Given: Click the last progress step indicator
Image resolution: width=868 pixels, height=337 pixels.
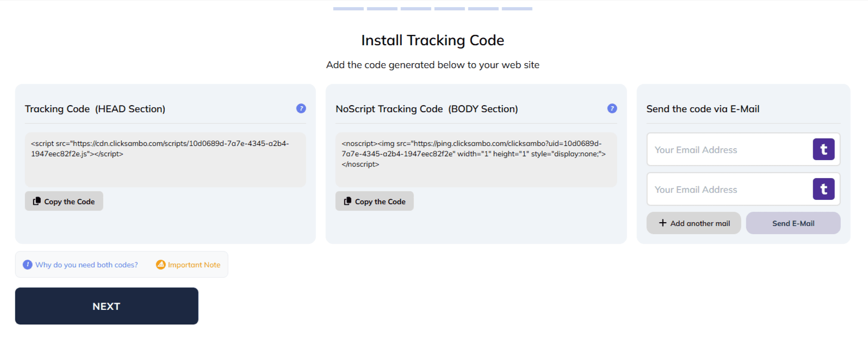Looking at the screenshot, I should tap(517, 9).
